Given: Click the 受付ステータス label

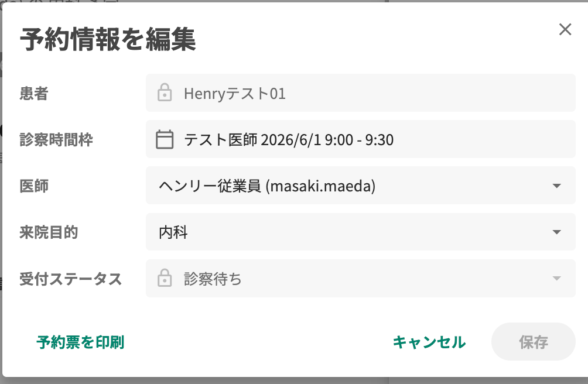Looking at the screenshot, I should [70, 279].
